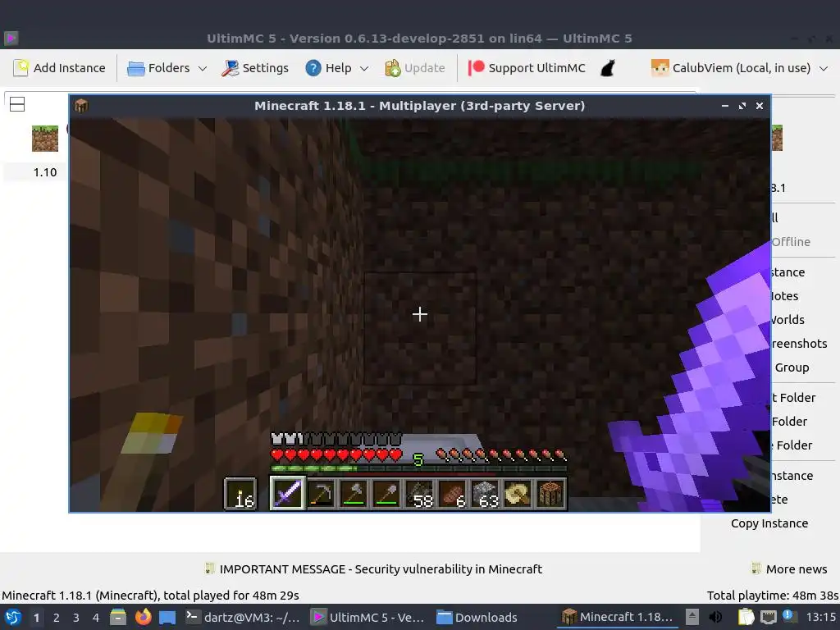Switch to Downloads taskbar entry
The height and width of the screenshot is (630, 840).
(477, 617)
